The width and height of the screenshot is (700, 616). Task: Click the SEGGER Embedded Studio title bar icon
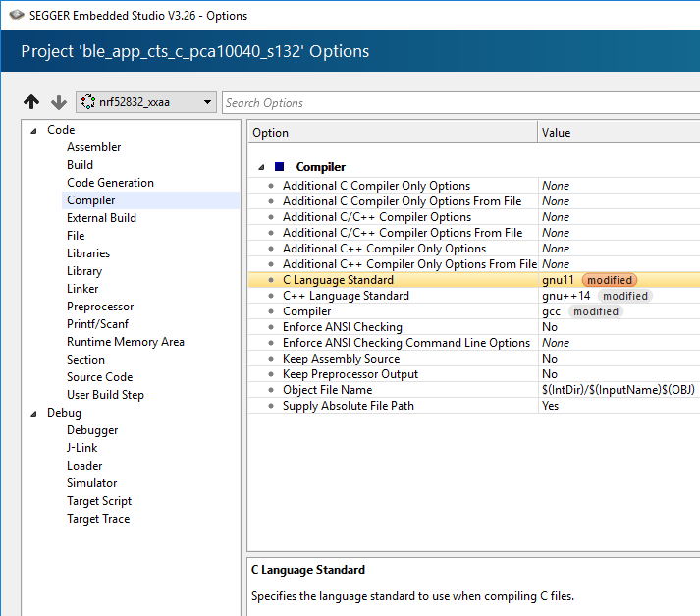tap(17, 15)
